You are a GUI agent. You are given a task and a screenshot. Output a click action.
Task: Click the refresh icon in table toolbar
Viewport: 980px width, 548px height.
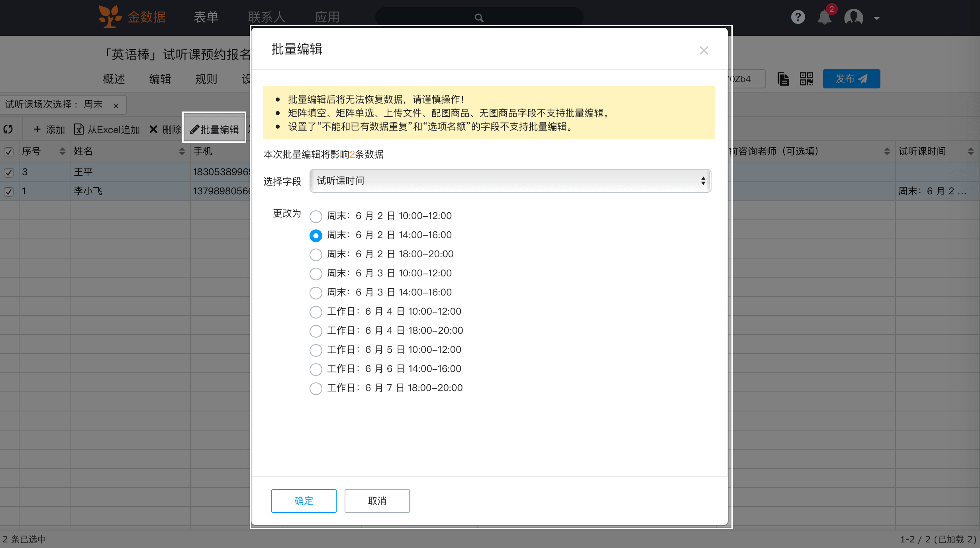8,129
